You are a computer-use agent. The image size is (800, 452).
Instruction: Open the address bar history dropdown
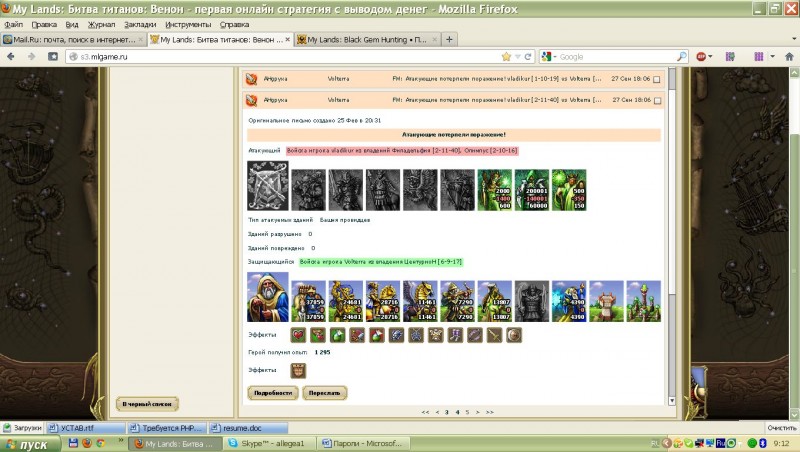point(520,57)
